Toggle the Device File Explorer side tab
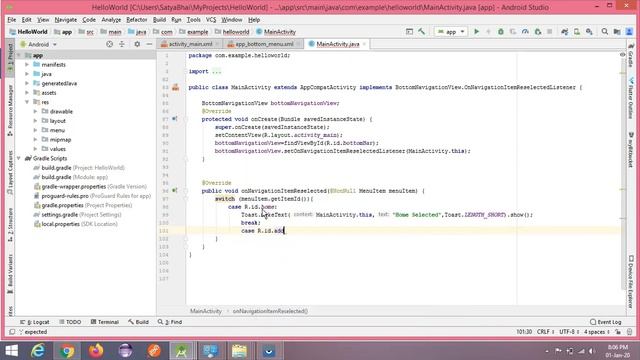Image resolution: width=640 pixels, height=360 pixels. click(631, 282)
